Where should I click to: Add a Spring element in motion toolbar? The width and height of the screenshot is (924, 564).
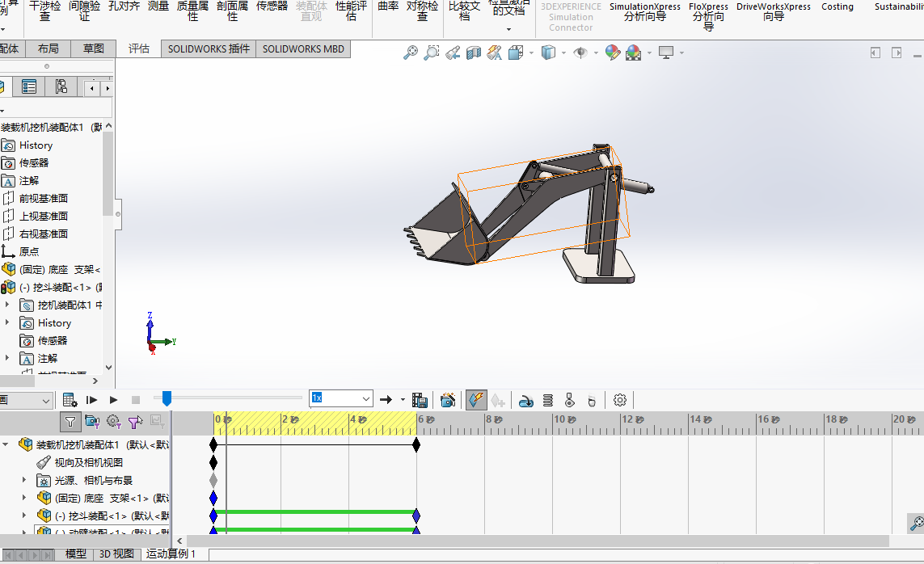pos(548,399)
